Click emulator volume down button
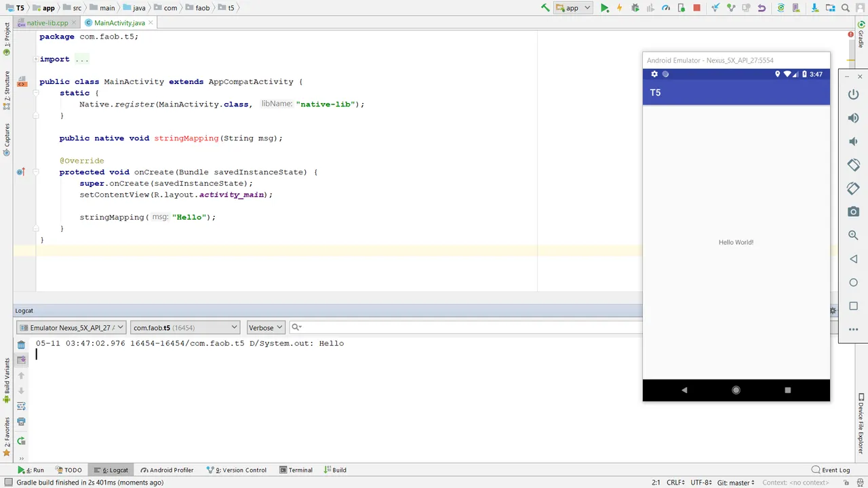The width and height of the screenshot is (868, 488). click(853, 142)
